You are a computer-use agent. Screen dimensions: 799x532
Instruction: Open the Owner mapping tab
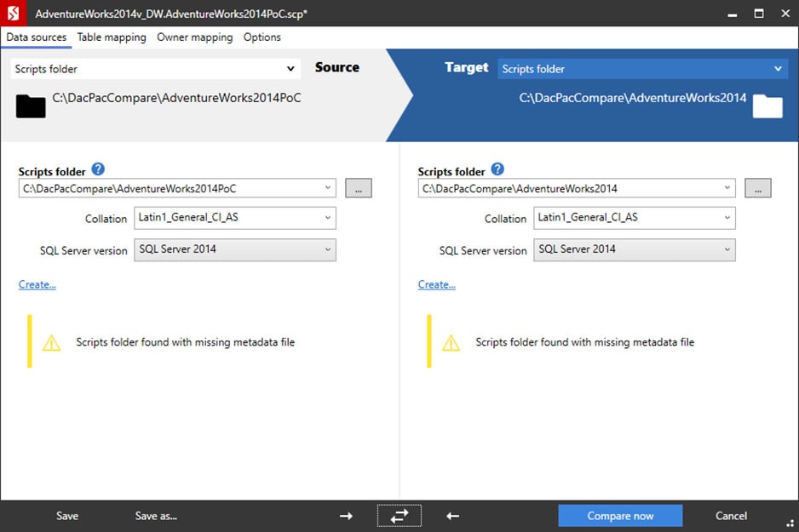pos(195,37)
